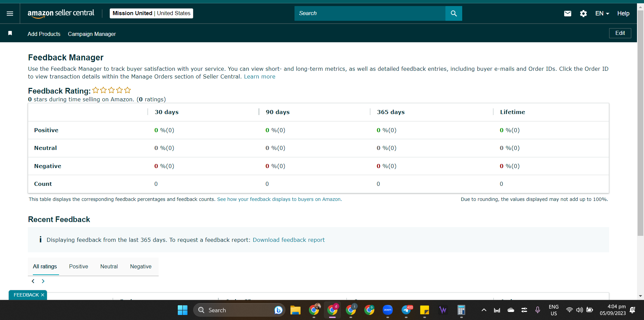Click the volume speaker tray icon
Screen dimensions: 644x320
click(579, 310)
